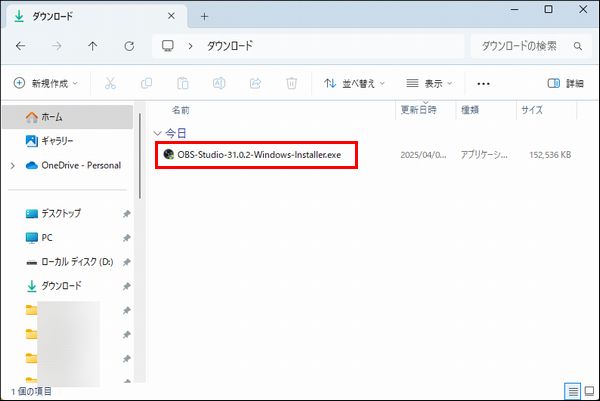Viewport: 600px width, 401px height.
Task: Click the pin icon beside PC
Action: click(127, 238)
